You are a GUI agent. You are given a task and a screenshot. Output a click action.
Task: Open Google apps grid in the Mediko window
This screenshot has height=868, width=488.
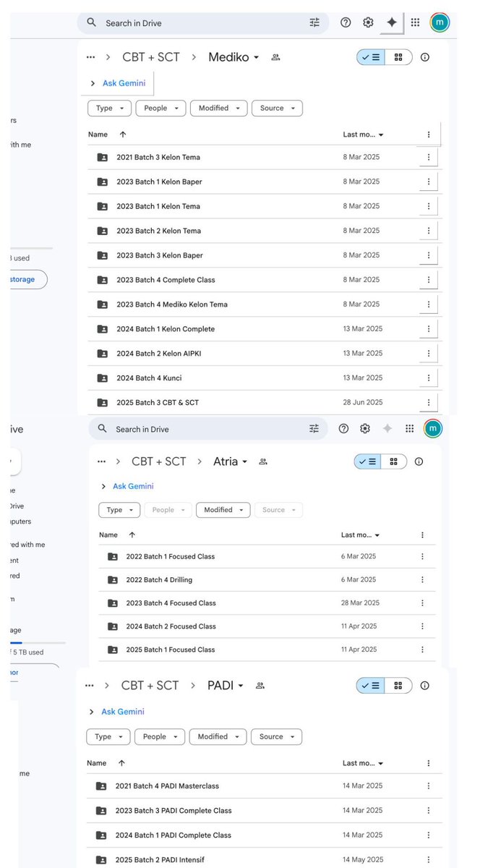[x=415, y=22]
